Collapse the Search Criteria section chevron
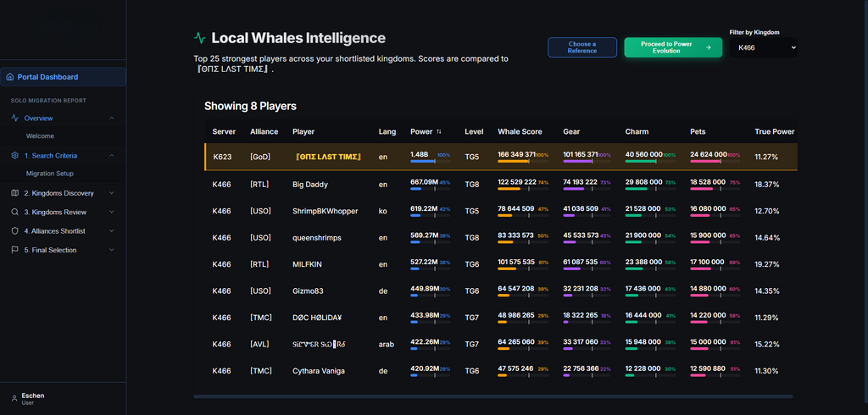868x415 pixels. click(111, 156)
